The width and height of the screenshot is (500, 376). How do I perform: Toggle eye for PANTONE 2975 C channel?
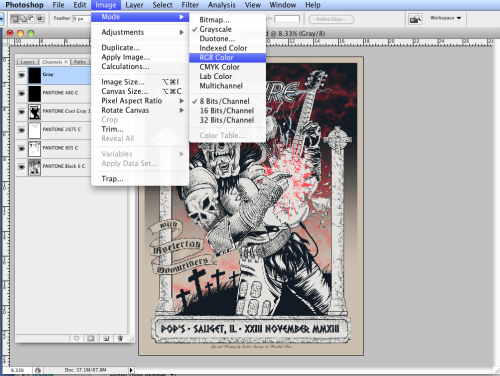[22, 130]
